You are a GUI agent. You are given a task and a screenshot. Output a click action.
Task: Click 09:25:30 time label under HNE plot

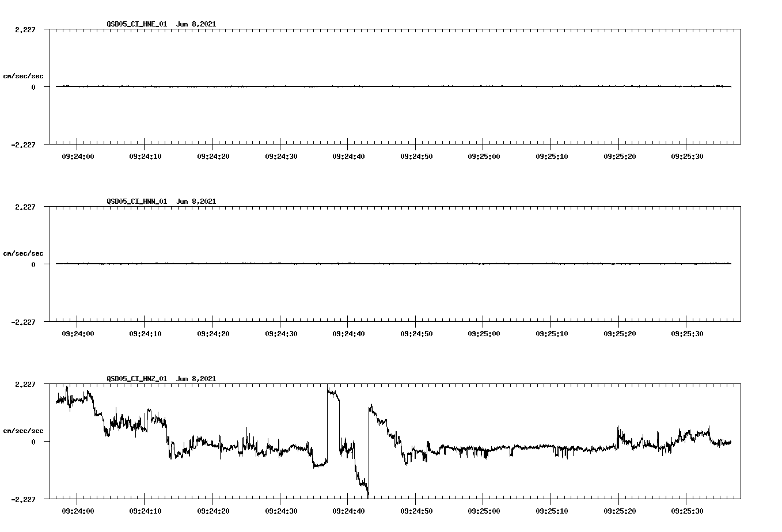tap(687, 156)
